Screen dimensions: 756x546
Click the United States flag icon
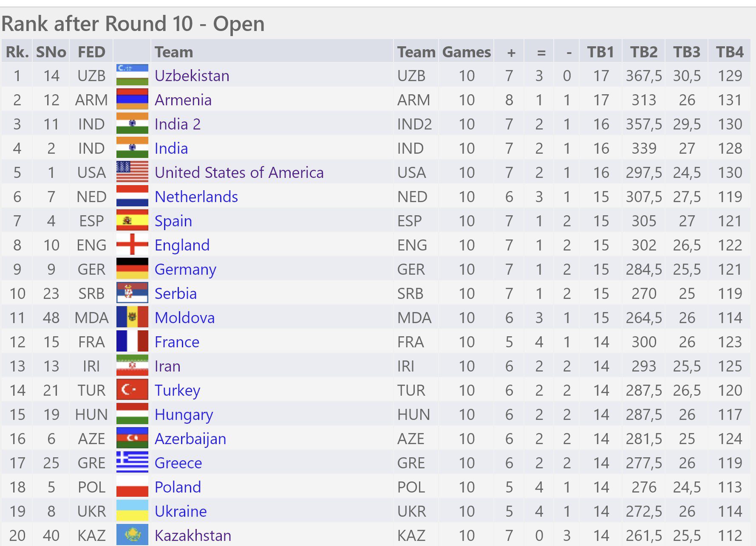tap(132, 172)
